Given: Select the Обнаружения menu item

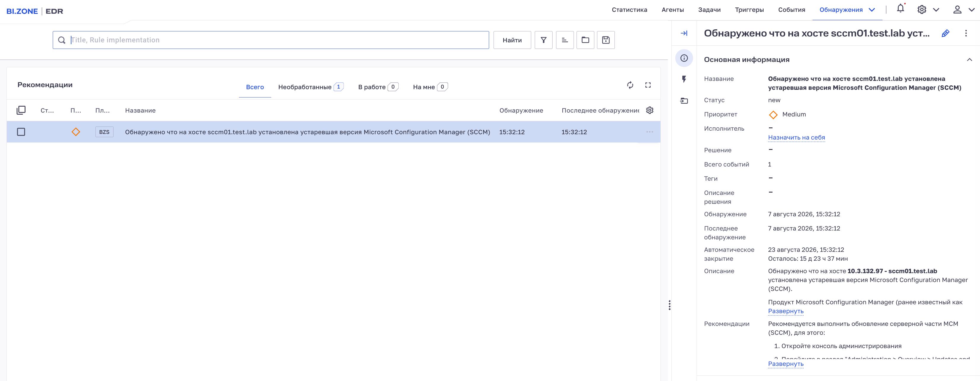Looking at the screenshot, I should coord(841,10).
